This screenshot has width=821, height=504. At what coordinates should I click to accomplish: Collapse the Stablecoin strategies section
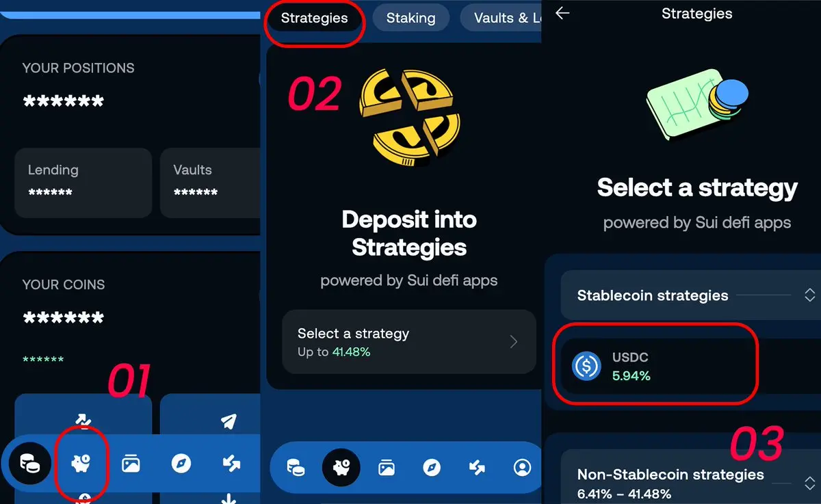pyautogui.click(x=809, y=295)
